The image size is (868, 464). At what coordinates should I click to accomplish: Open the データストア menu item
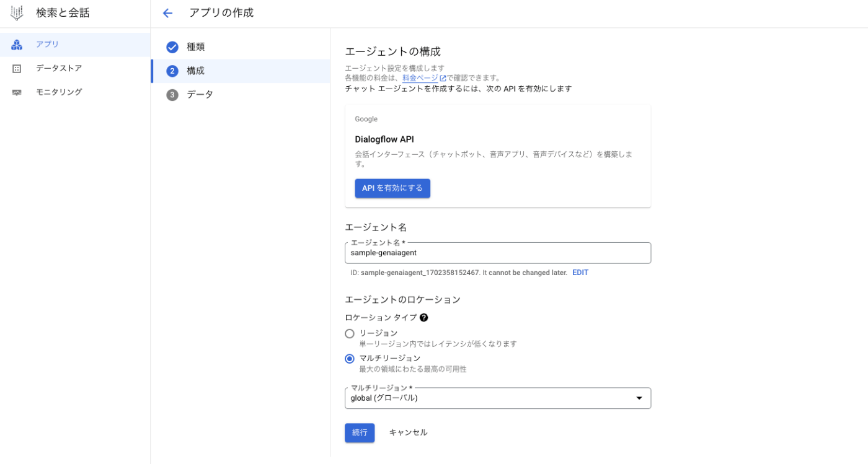pos(75,68)
